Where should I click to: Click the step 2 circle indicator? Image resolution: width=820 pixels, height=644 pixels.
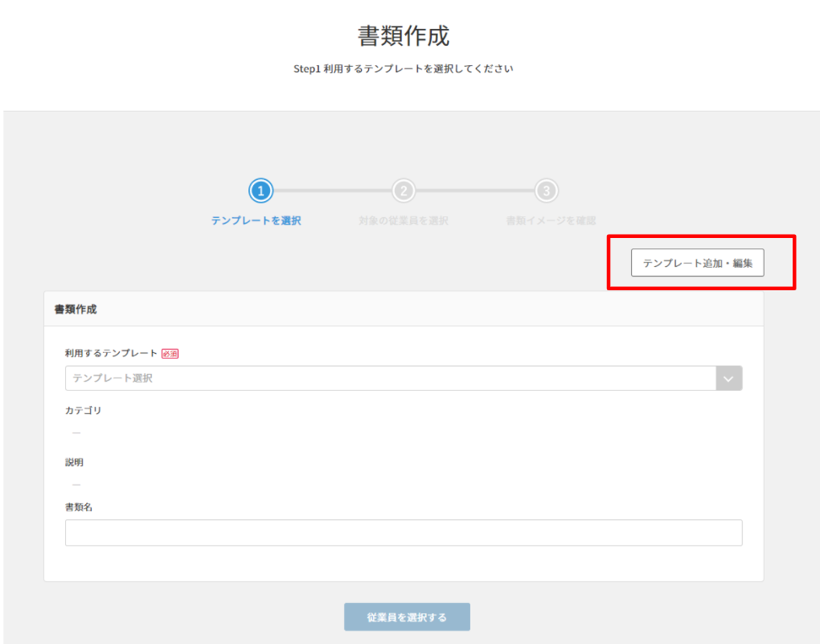pyautogui.click(x=404, y=191)
